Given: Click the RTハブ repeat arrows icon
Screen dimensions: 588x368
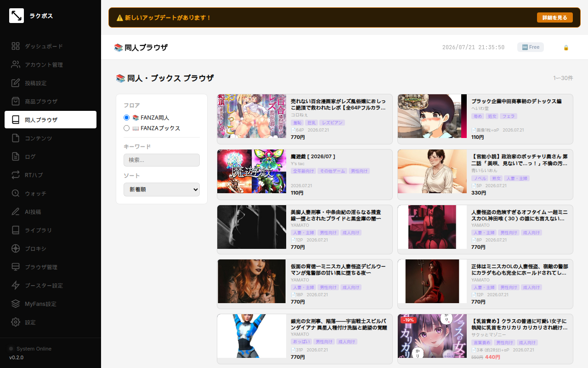Looking at the screenshot, I should (x=16, y=175).
